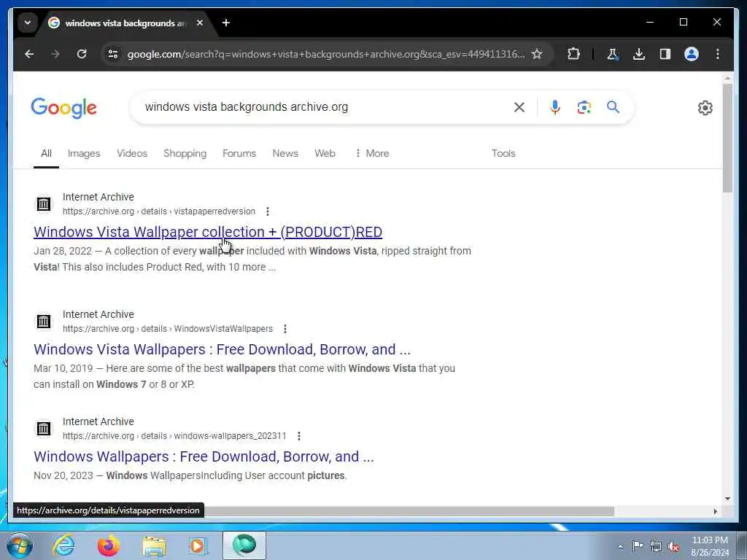Click the scroll down arrow

point(727,499)
